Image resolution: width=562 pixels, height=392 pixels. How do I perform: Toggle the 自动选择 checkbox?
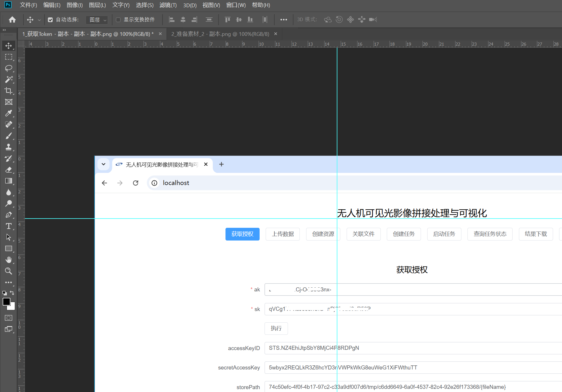point(50,20)
